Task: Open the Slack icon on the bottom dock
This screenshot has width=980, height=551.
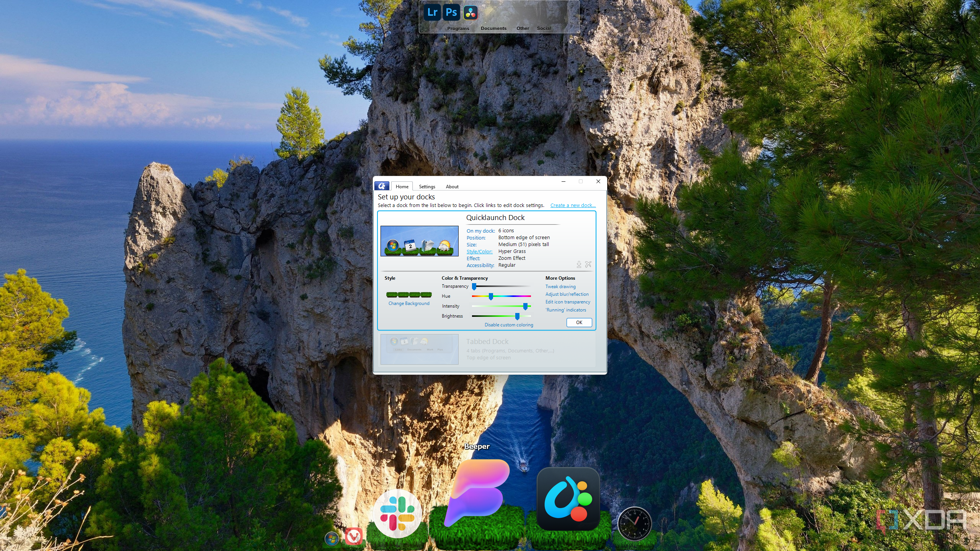Action: [x=397, y=514]
